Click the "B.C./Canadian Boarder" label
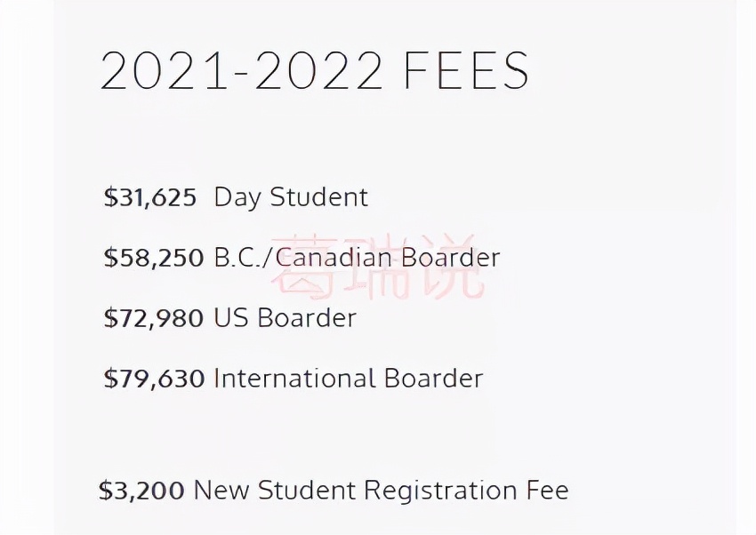The image size is (756, 535). (x=357, y=258)
